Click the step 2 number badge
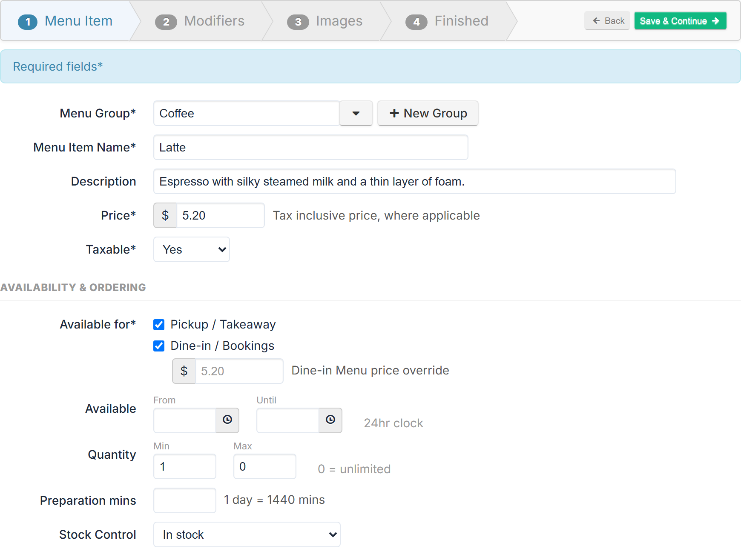Screen dimensions: 741x560 166,22
